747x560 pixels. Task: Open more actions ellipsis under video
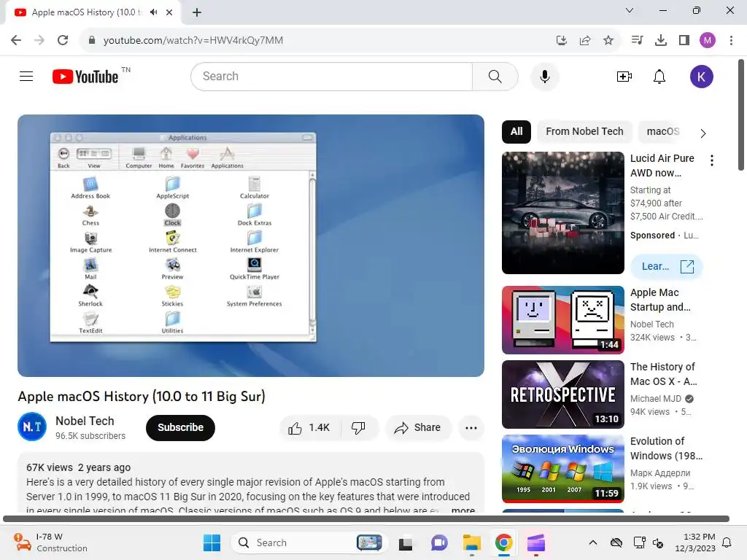coord(471,427)
